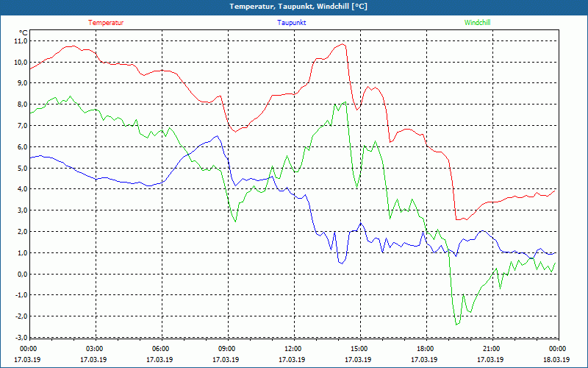Click the '17.03.19' date under 18:00
Screen dimensions: 588x368
(x=424, y=359)
